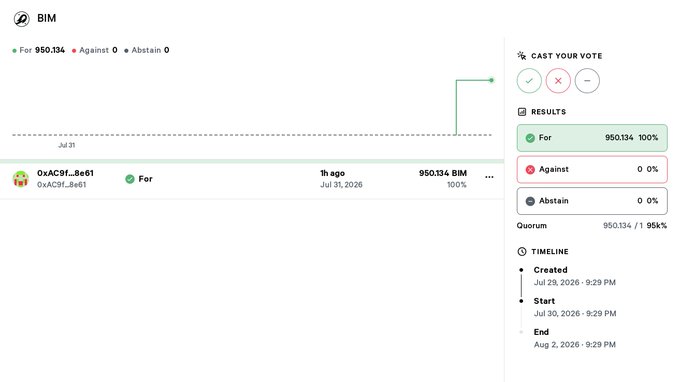Click the red Against icon in results
The width and height of the screenshot is (680, 382).
[x=530, y=170]
